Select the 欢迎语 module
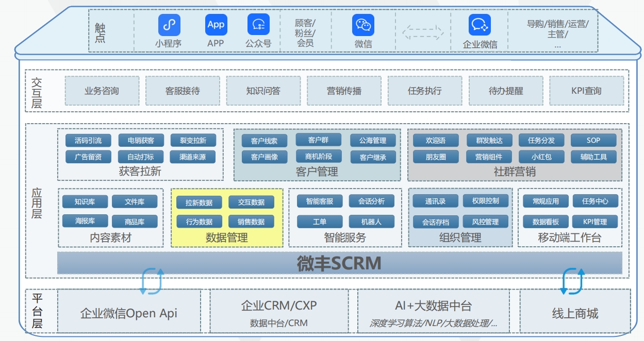Viewport: 644px width, 341px height. [x=436, y=140]
